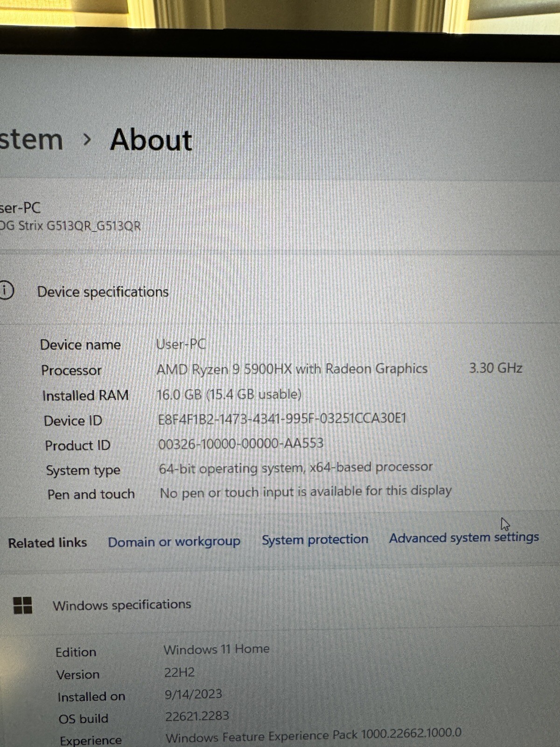This screenshot has width=560, height=747.
Task: Click the Edition value Windows 11 Home
Action: [217, 649]
